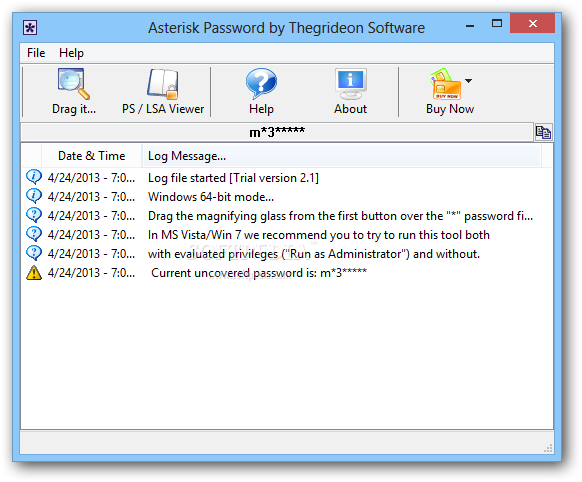Click info icon beside 'Log file started' row
The width and height of the screenshot is (582, 482).
(x=34, y=177)
